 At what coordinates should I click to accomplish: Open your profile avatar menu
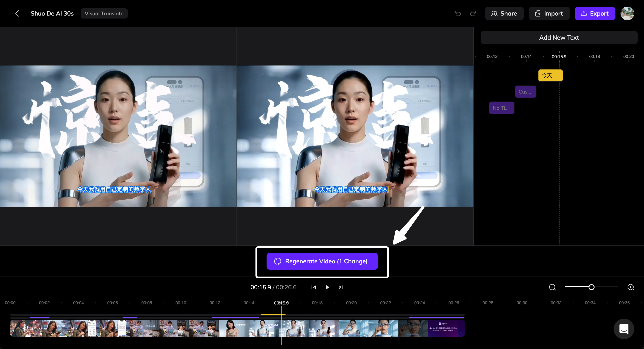pos(627,13)
